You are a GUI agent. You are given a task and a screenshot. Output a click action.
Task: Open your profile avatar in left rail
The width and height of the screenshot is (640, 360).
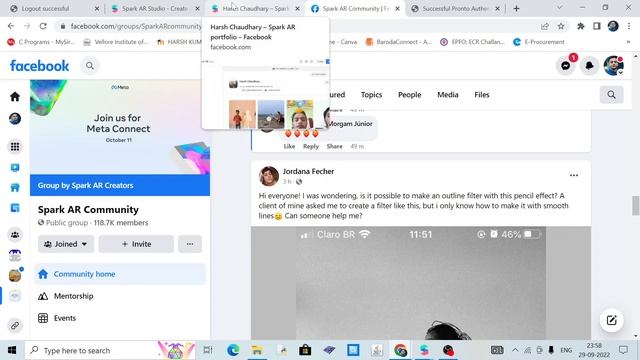pyautogui.click(x=15, y=119)
